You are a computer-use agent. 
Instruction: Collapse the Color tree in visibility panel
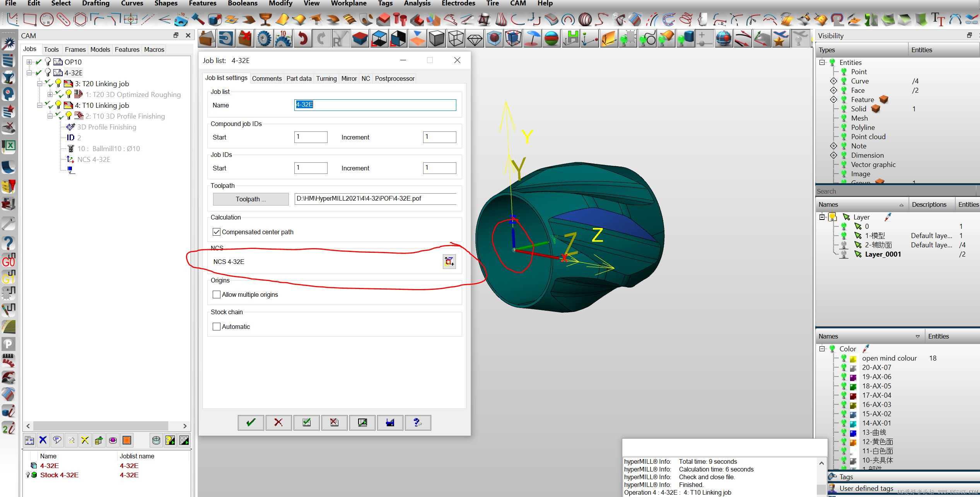click(x=822, y=349)
